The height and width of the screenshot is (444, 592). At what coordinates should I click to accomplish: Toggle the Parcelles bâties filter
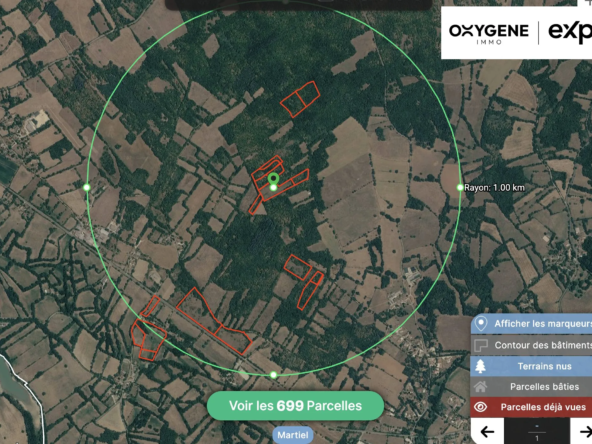pyautogui.click(x=531, y=387)
